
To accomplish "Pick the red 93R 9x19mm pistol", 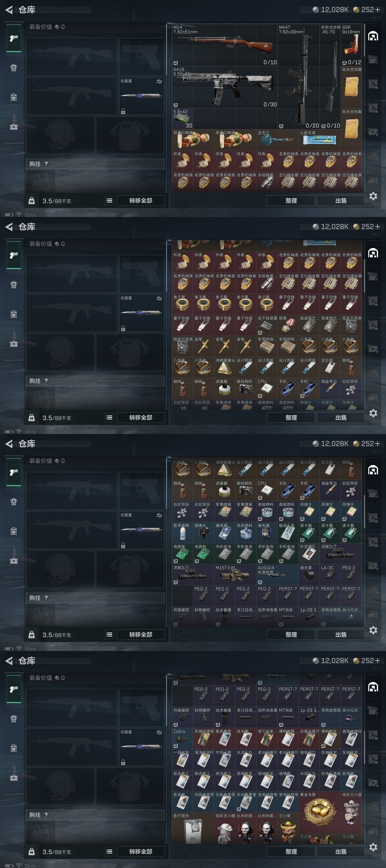I will (x=351, y=45).
